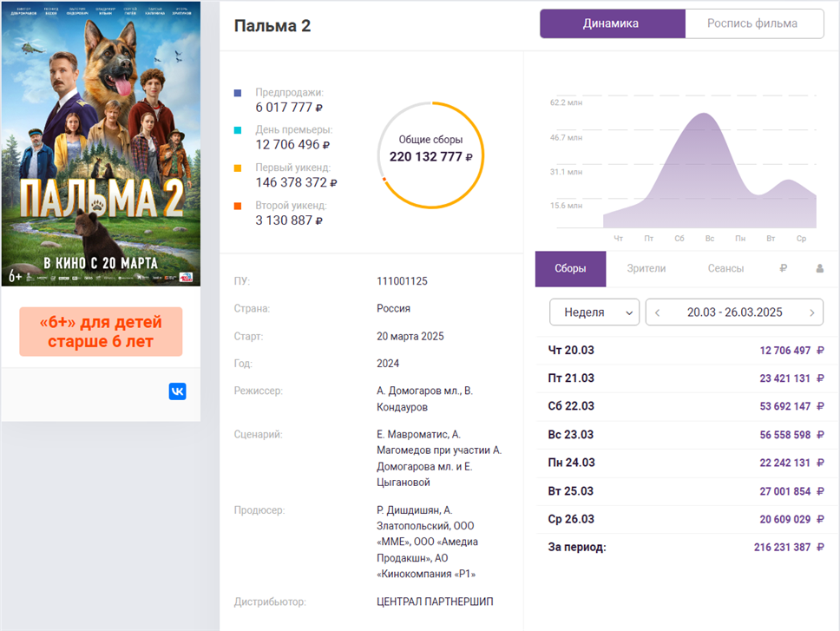840x631 pixels.
Task: Click the Ср label on chart axis
Action: [x=801, y=239]
